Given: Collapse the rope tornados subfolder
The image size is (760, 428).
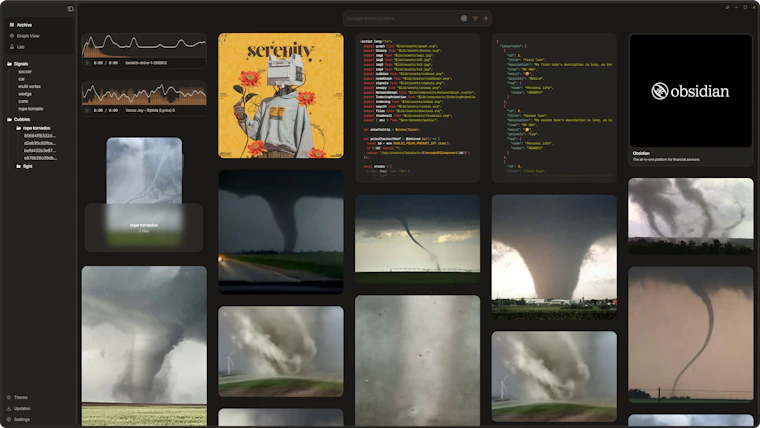Looking at the screenshot, I should pos(32,128).
